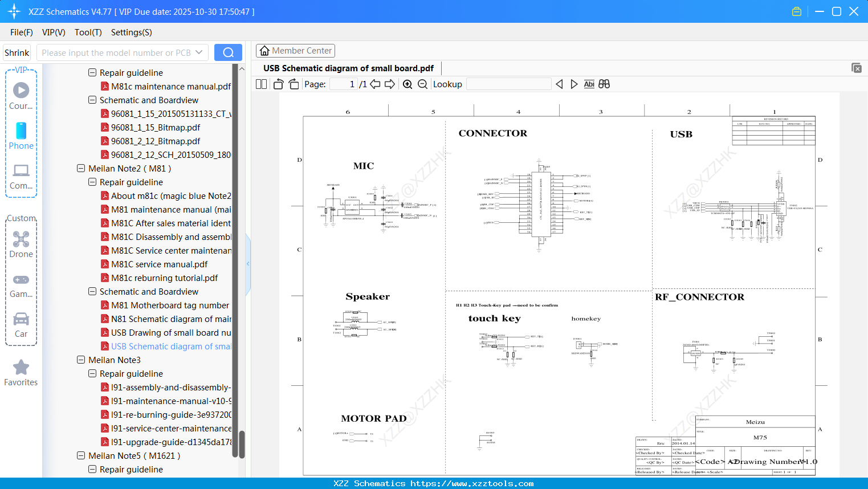Open the model number combo box dropdown
Image resolution: width=868 pixels, height=489 pixels.
click(199, 52)
